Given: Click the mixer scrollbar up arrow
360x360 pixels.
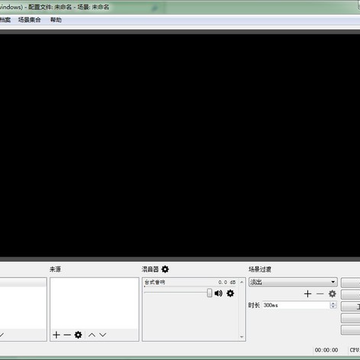Looking at the screenshot, I should pos(242,282).
